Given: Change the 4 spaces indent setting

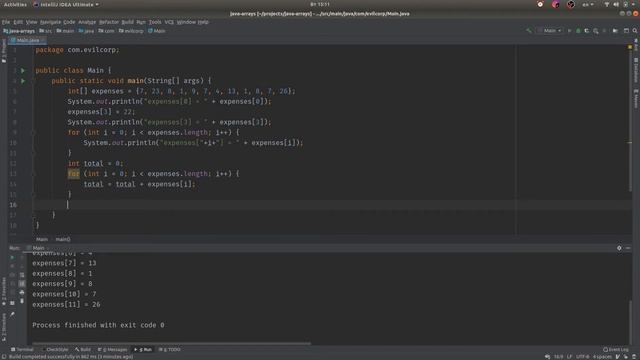Looking at the screenshot, I should 602,357.
